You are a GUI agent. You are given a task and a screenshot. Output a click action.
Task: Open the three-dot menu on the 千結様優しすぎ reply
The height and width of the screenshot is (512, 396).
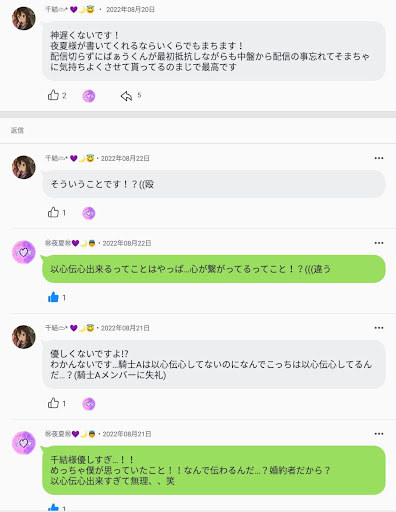point(379,434)
